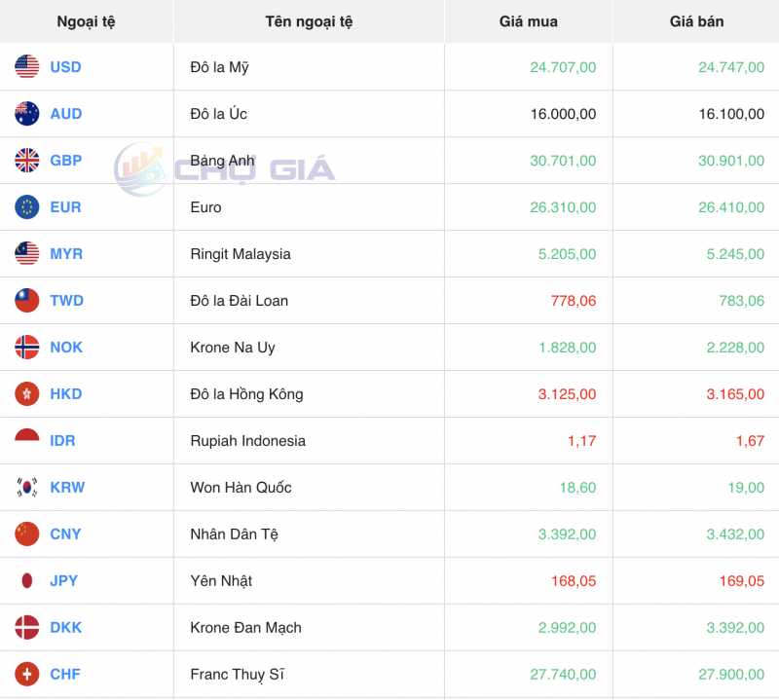Image resolution: width=779 pixels, height=700 pixels.
Task: Click the British flag icon for GBP
Action: click(27, 161)
